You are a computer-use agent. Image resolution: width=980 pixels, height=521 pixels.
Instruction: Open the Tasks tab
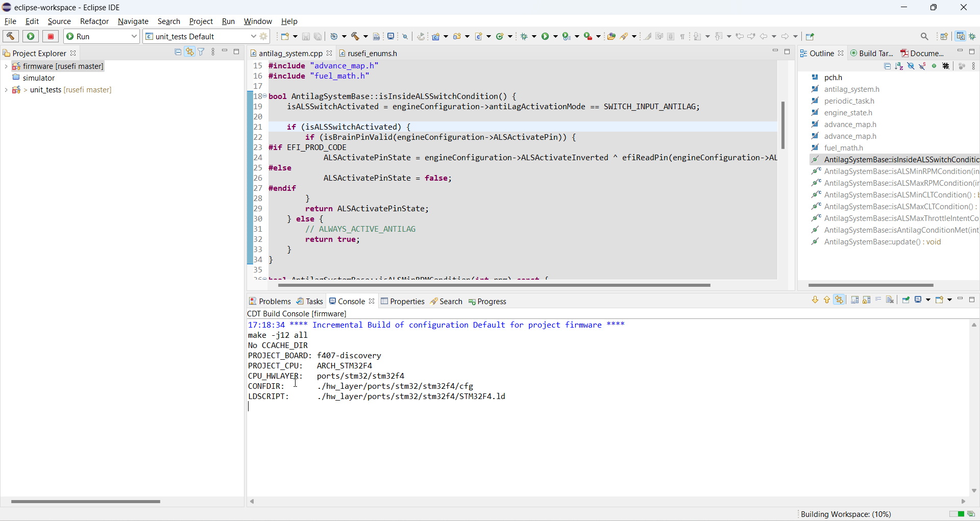tap(310, 301)
